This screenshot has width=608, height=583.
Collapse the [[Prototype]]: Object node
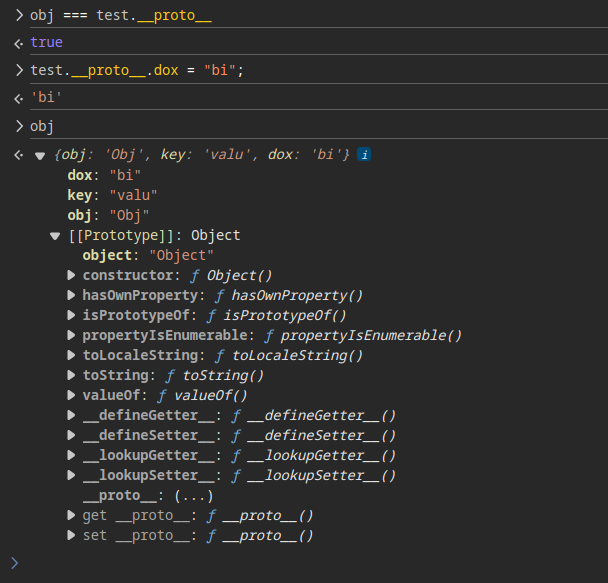[55, 236]
